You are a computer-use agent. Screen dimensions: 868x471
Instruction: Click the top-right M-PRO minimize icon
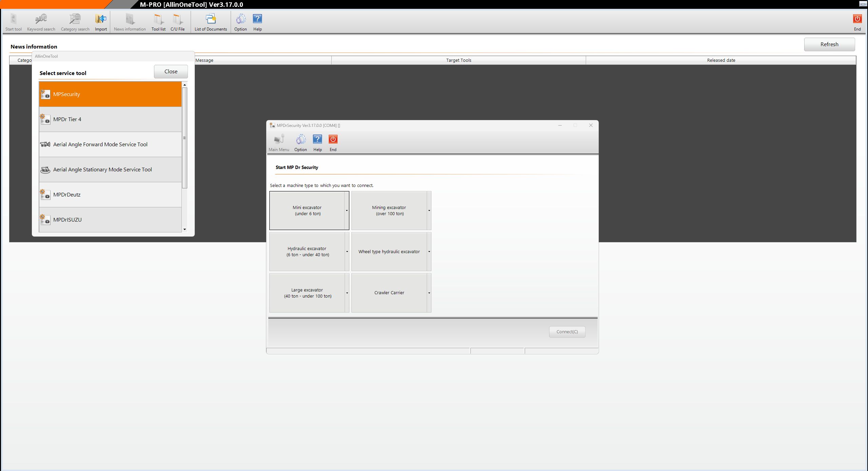863,4
